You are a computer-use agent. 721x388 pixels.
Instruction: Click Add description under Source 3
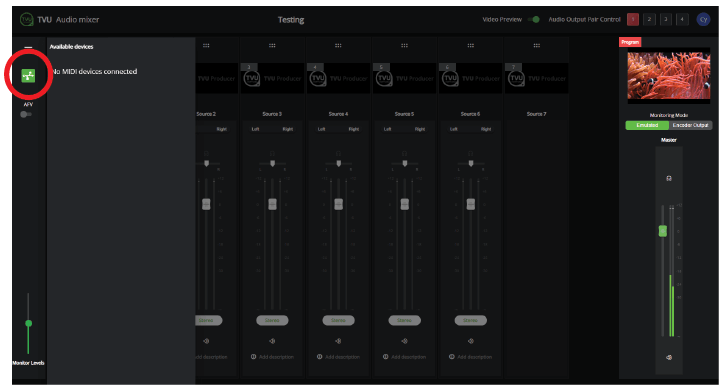pyautogui.click(x=276, y=357)
